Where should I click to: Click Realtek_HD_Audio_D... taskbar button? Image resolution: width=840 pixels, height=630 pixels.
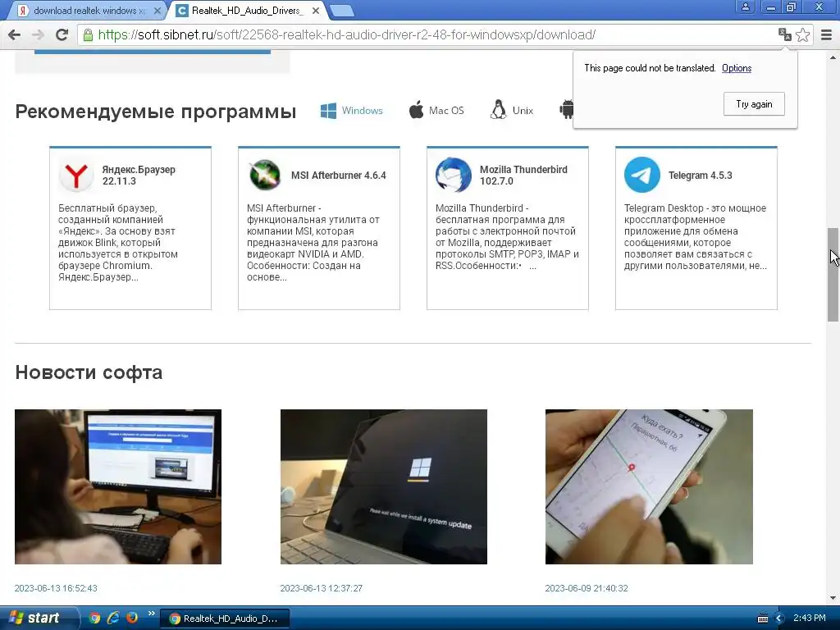(x=225, y=619)
